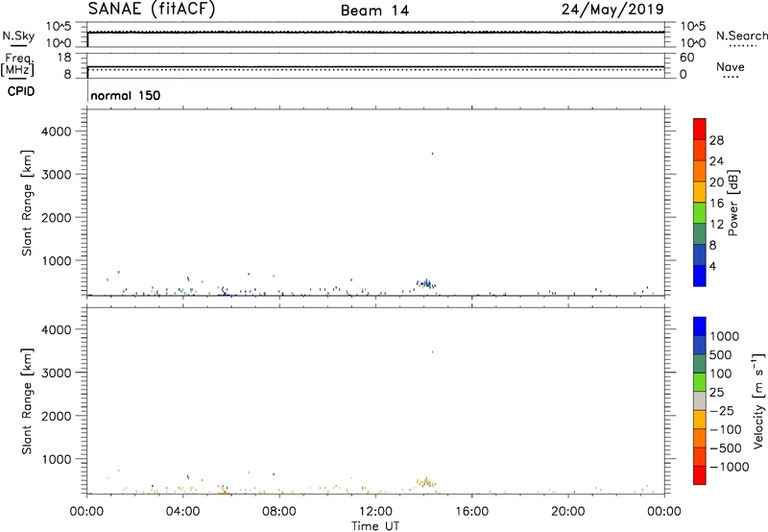Click the orange 20-24 dB Power colorbar segment
Screen dimensions: 768x532
[x=700, y=171]
